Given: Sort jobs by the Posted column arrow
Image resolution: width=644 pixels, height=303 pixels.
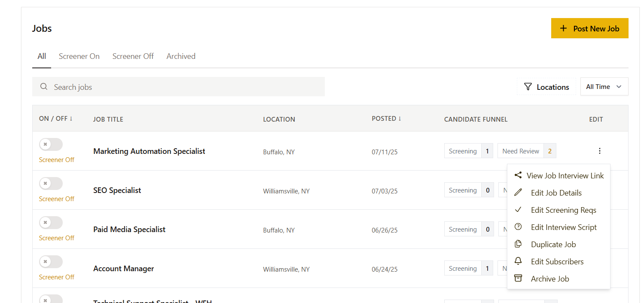Looking at the screenshot, I should [x=400, y=119].
